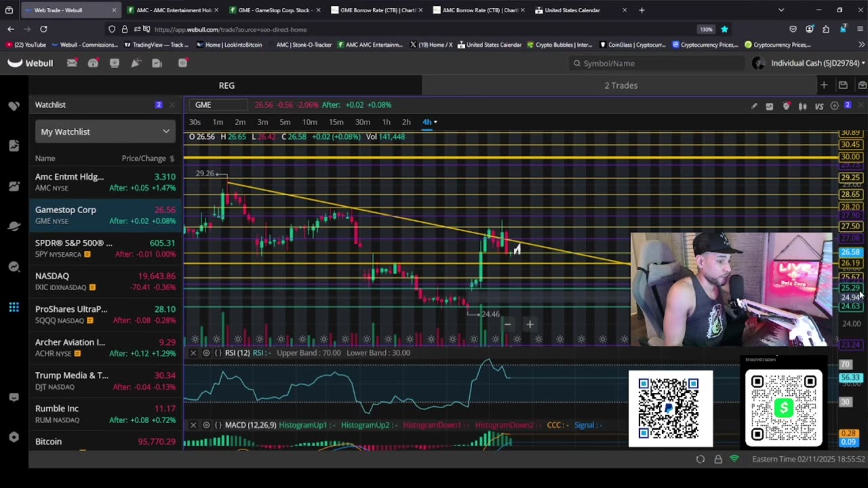Viewport: 868px width, 488px height.
Task: Open chart settings hexagon icon
Action: (835, 106)
